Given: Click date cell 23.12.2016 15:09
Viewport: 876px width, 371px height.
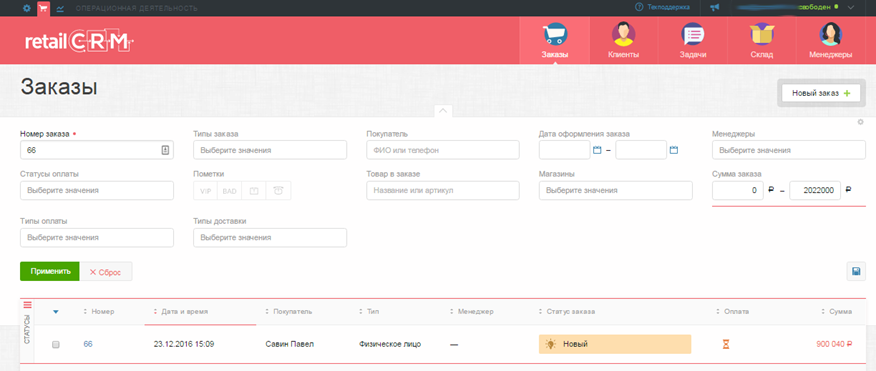Looking at the screenshot, I should pos(184,344).
